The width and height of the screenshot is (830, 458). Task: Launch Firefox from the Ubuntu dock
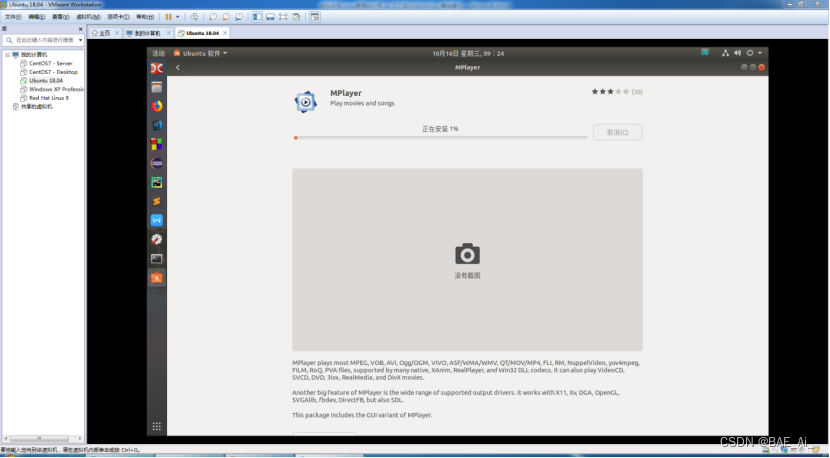coord(157,106)
